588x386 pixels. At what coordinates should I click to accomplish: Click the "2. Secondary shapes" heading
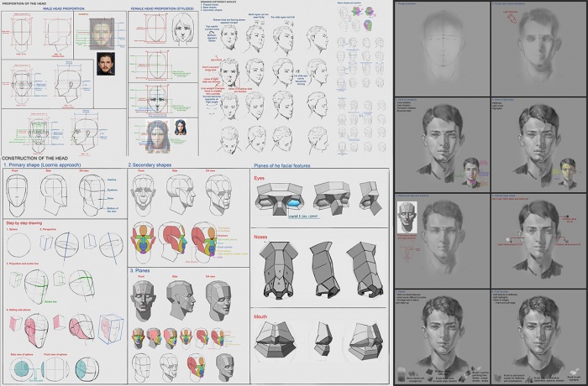pyautogui.click(x=151, y=166)
